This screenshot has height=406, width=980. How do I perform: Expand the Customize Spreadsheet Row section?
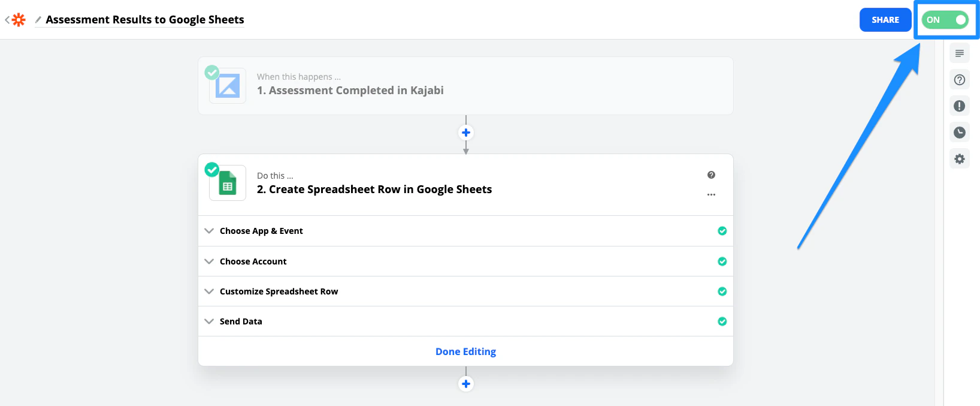coord(279,291)
